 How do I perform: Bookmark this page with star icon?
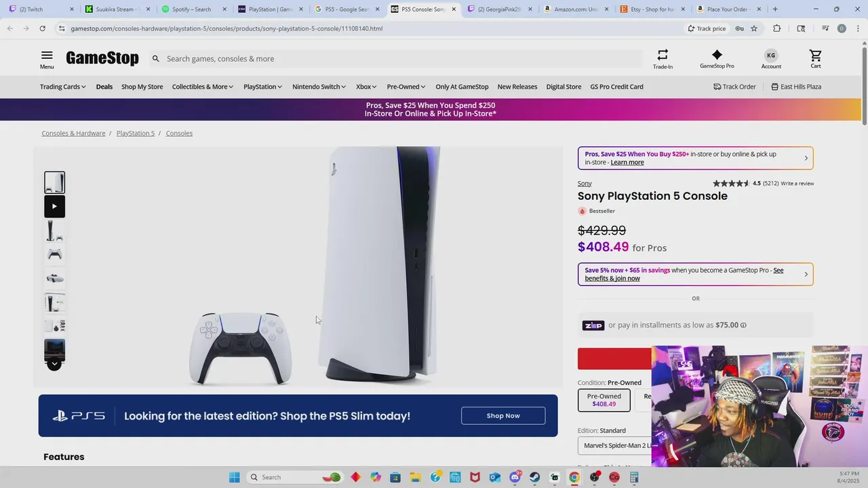click(753, 28)
